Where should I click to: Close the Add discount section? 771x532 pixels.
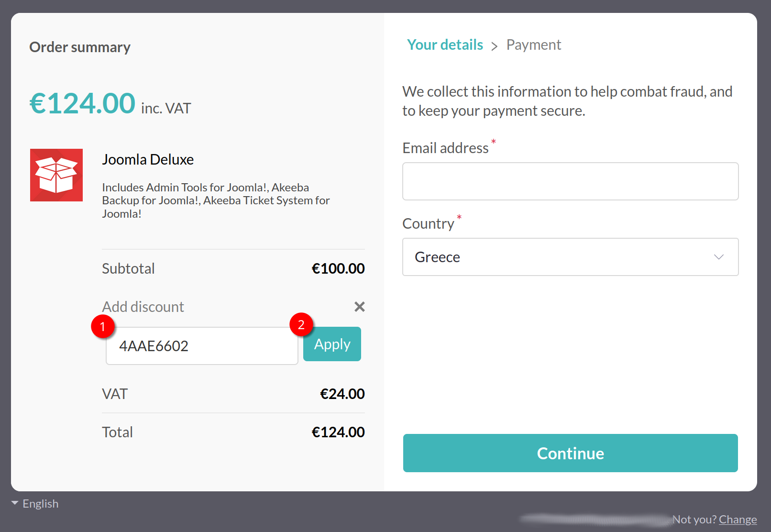[360, 307]
